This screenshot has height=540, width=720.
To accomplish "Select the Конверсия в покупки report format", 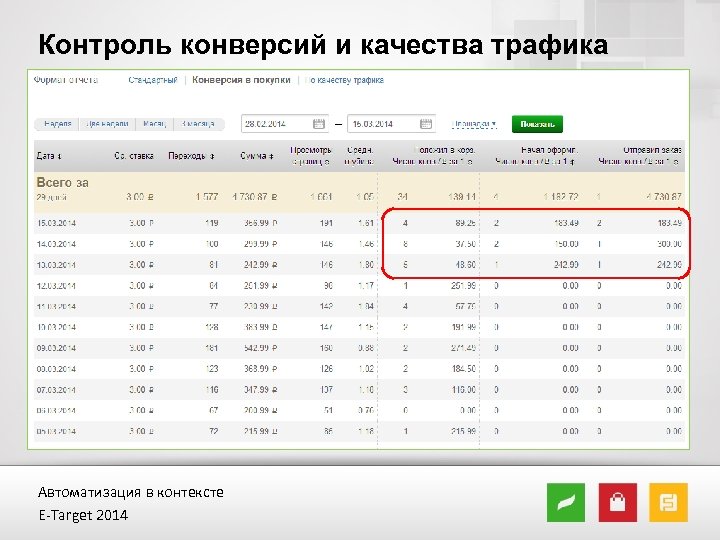I will (x=241, y=80).
